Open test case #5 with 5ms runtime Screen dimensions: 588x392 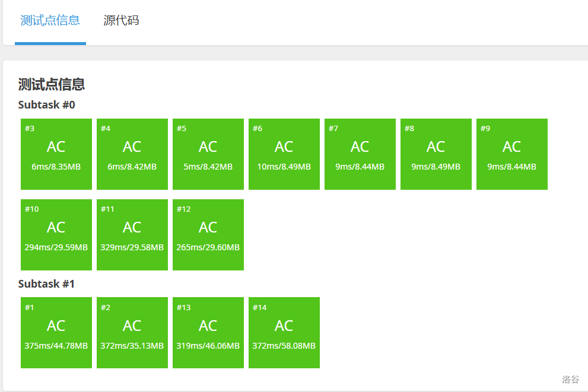[x=208, y=154]
